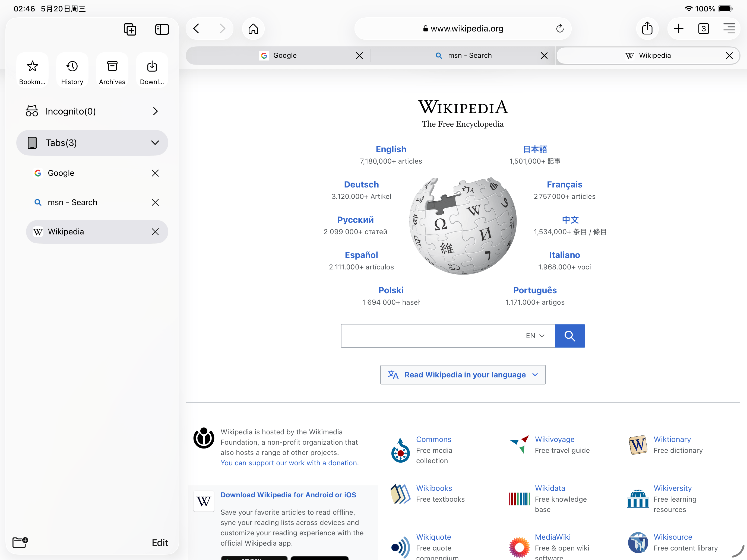Open the tab overview showing 3

[704, 29]
